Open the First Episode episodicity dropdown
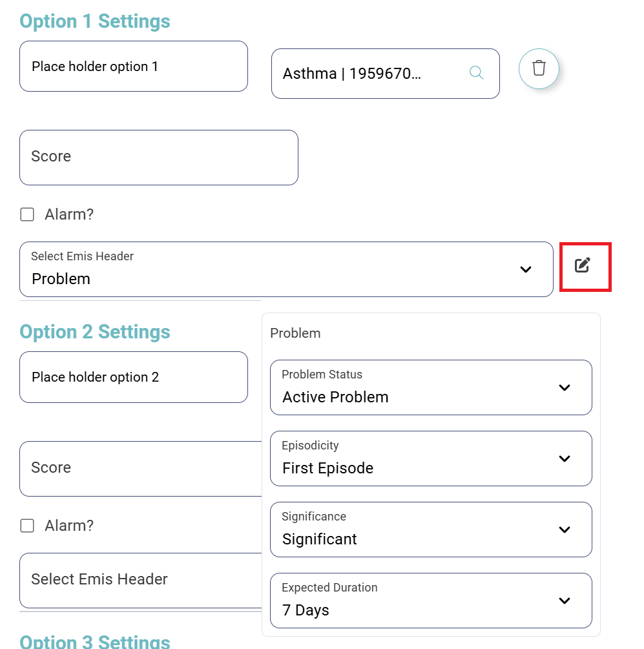This screenshot has height=649, width=644. click(x=431, y=458)
